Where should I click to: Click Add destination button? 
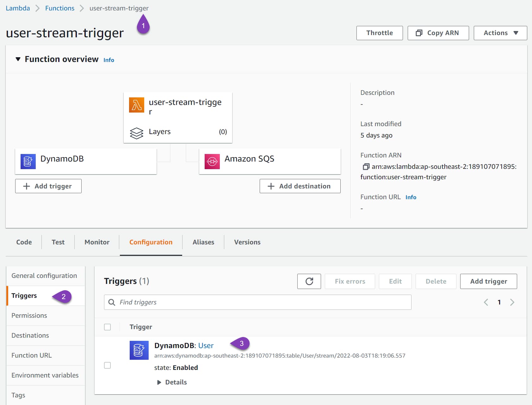[300, 186]
